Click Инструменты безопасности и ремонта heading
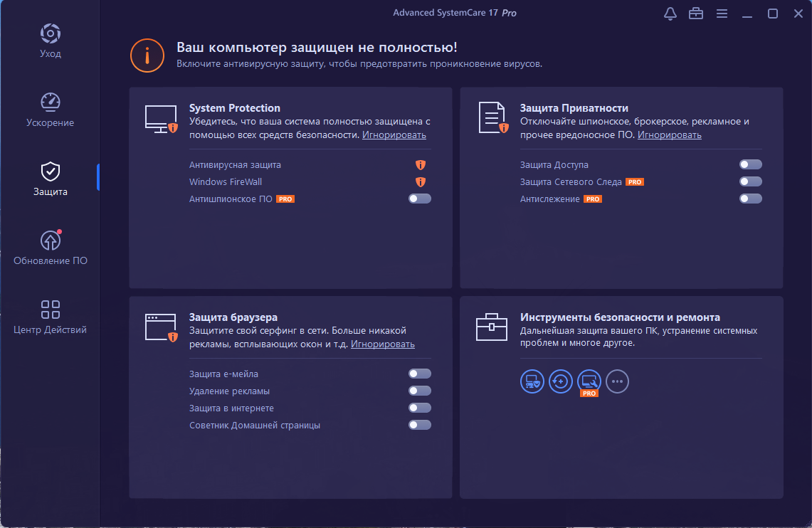Screen dimensions: 812x528 [620, 317]
